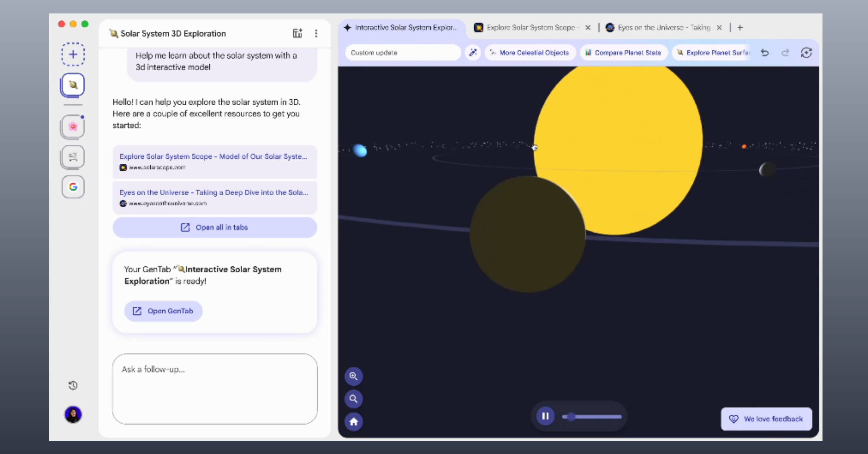Image resolution: width=868 pixels, height=454 pixels.
Task: Open More Celestial Objects options
Action: point(530,53)
